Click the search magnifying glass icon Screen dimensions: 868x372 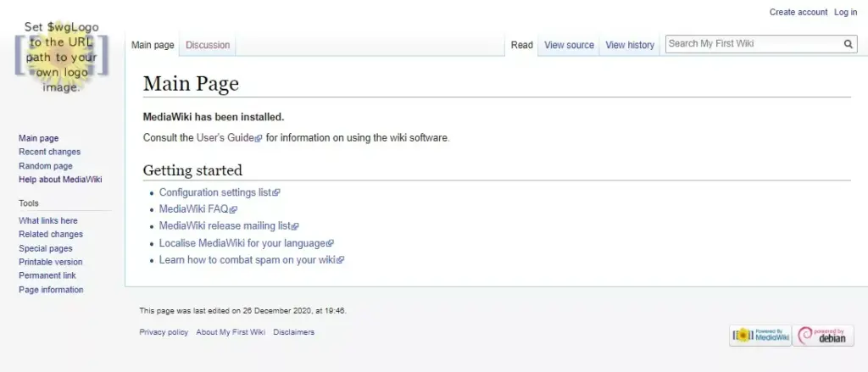pyautogui.click(x=848, y=44)
